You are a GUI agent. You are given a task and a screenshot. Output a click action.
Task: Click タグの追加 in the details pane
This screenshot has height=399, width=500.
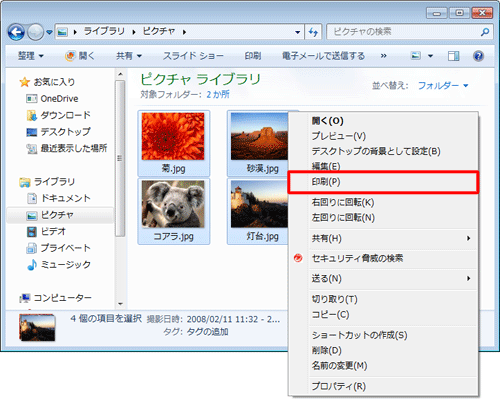pos(207,332)
